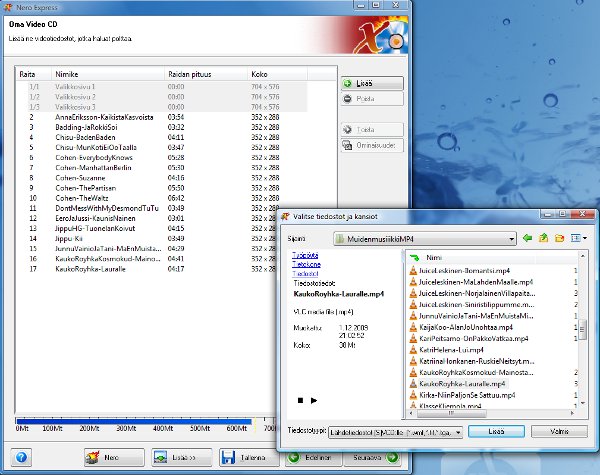
Task: Click the scroll right arrow in file list
Action: pos(572,413)
